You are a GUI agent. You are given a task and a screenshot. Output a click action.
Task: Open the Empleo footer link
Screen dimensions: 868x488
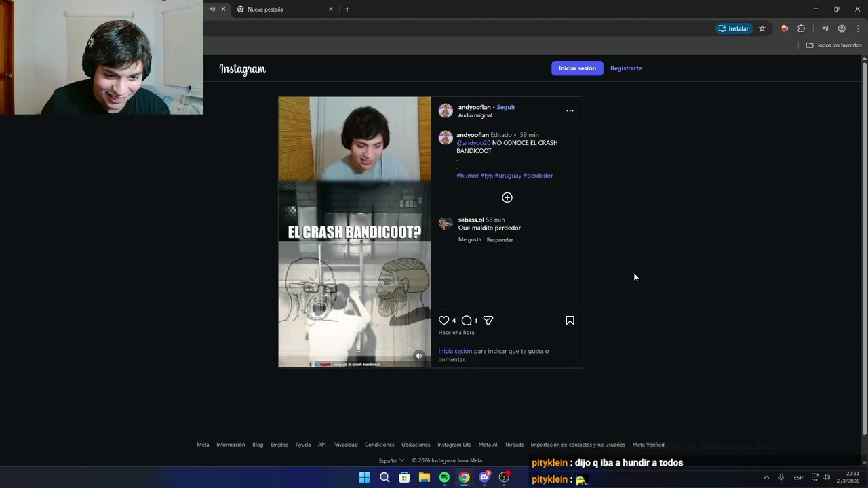[x=279, y=445]
